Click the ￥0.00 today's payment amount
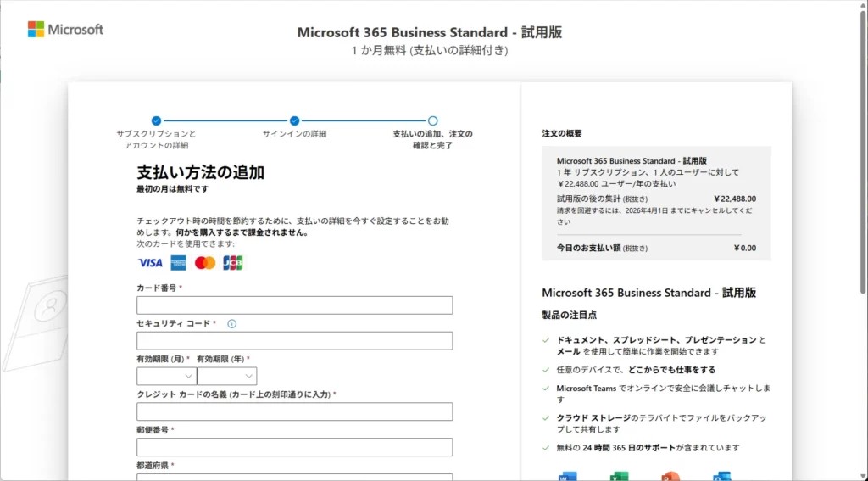Screen dimensions: 868x481 744,249
